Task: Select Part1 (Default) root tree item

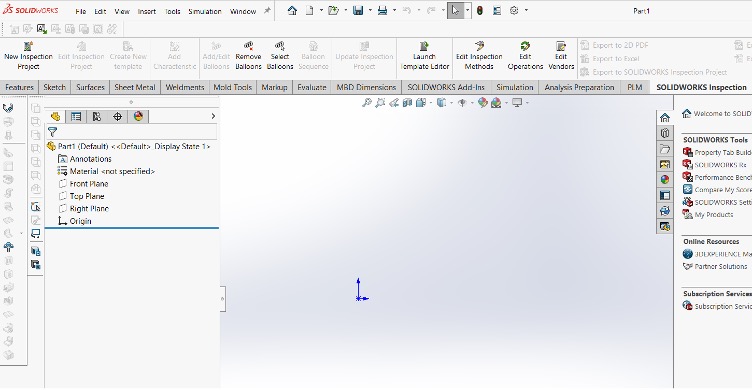Action: [129, 146]
